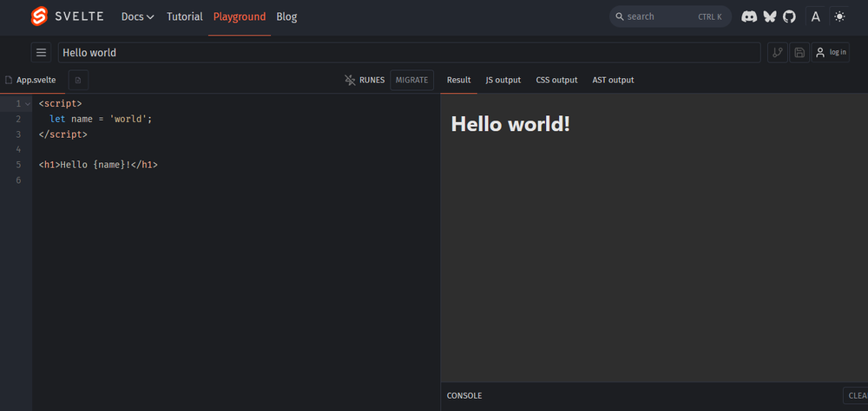868x411 pixels.
Task: Click the crossed-out runes icon
Action: coord(350,81)
